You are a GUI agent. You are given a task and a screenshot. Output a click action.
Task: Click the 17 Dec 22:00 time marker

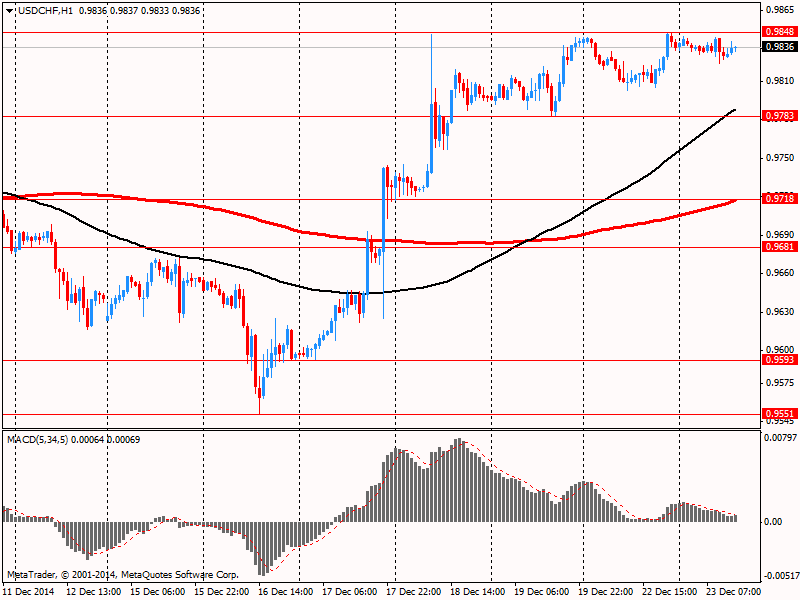pyautogui.click(x=412, y=591)
